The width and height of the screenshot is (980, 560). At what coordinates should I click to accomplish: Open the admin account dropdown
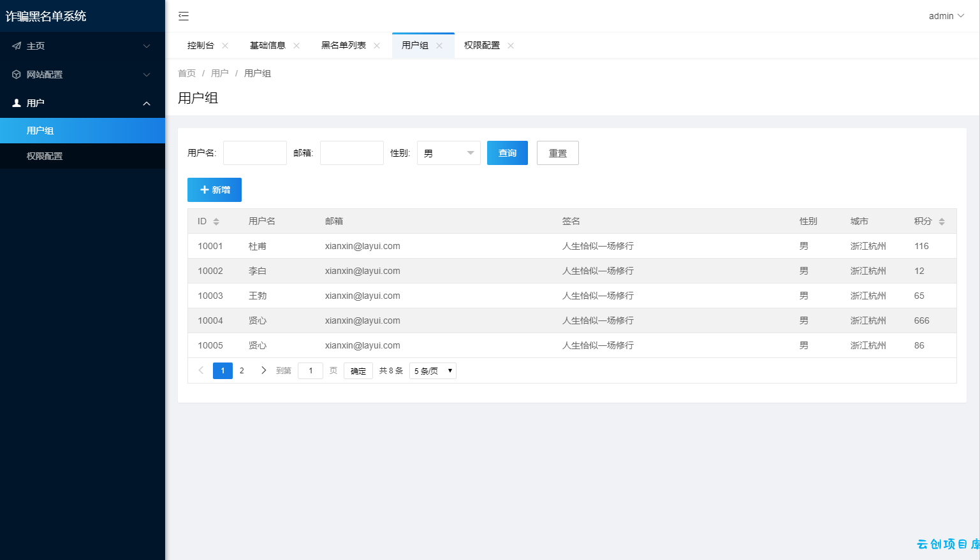click(946, 16)
